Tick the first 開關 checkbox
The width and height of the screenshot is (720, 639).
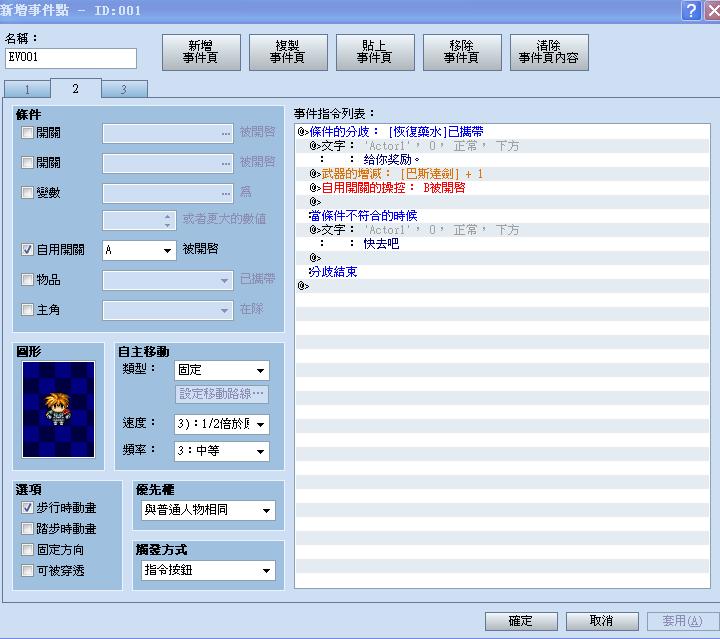click(28, 133)
